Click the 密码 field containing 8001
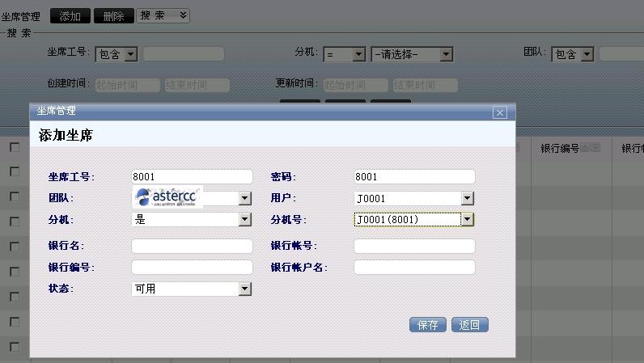The height and width of the screenshot is (363, 644). (414, 177)
